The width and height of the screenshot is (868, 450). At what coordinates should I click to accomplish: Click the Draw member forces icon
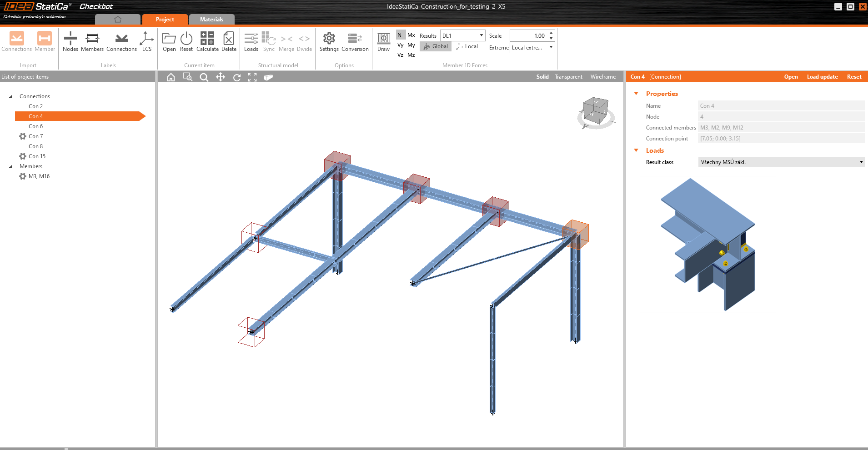coord(383,41)
